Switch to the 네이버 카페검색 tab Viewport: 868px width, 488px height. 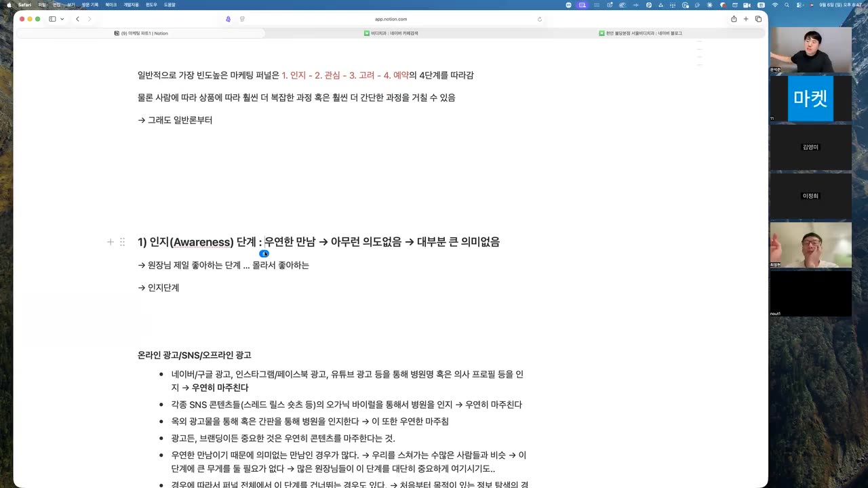coord(391,33)
